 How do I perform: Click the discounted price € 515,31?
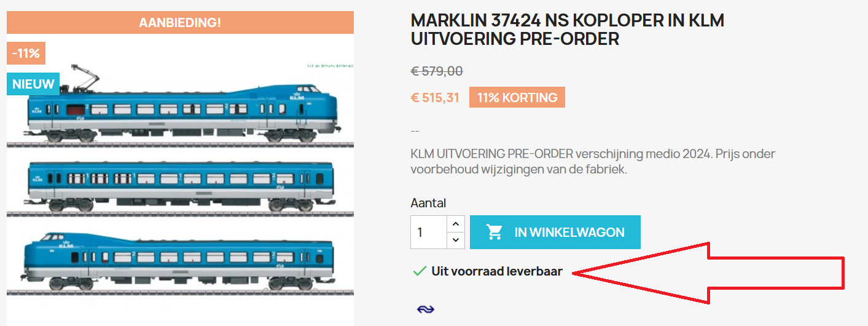click(x=435, y=97)
